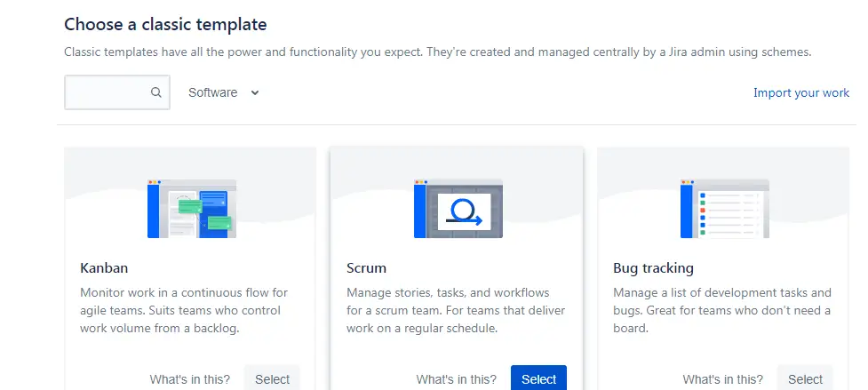This screenshot has width=868, height=390.
Task: Click the Scrum card title
Action: click(x=366, y=267)
